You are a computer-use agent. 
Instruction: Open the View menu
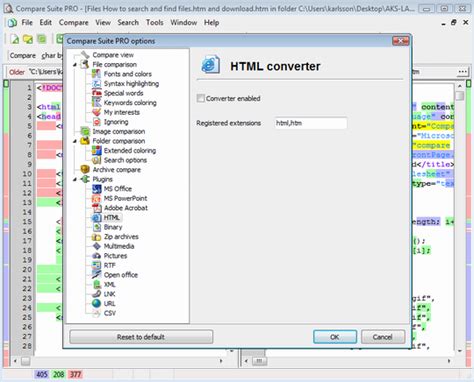[103, 23]
